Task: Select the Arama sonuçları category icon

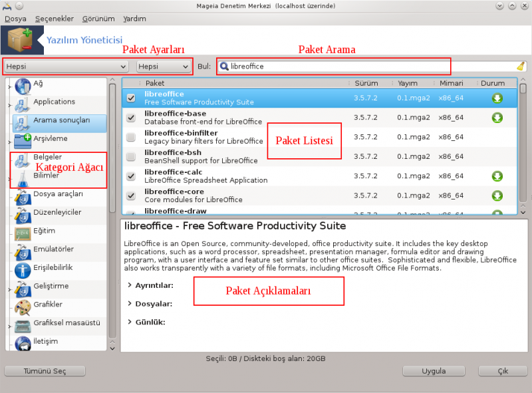Action: (x=23, y=123)
